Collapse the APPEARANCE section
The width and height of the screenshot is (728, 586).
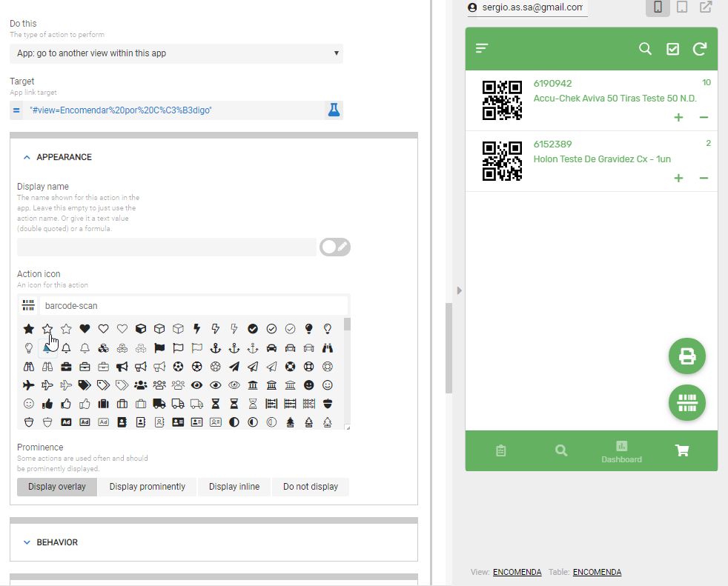click(x=27, y=157)
